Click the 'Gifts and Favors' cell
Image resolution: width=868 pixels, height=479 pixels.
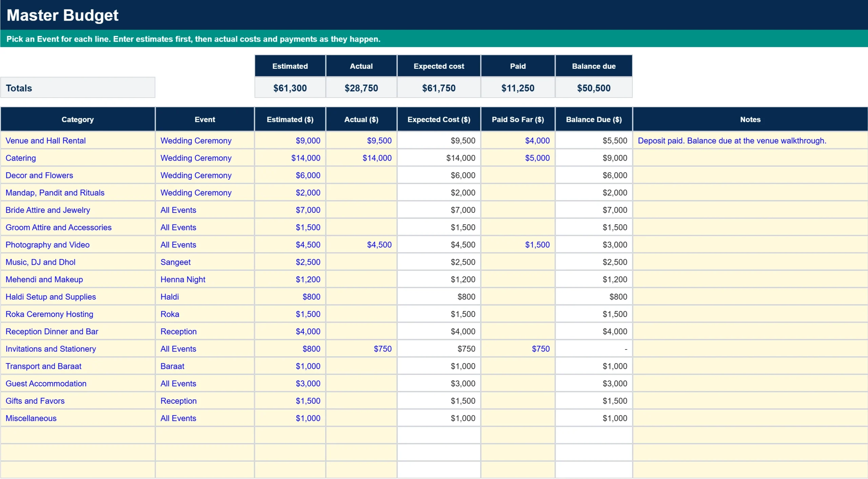coord(78,400)
